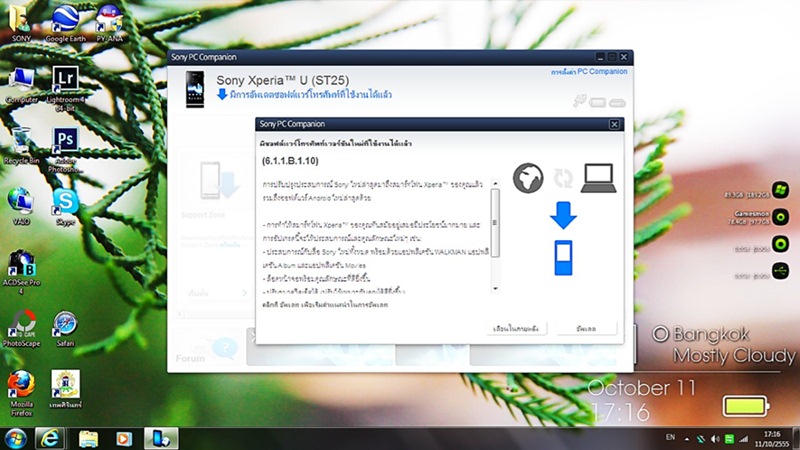Screen dimensions: 800x450
Task: Open the Forum tile in PC Companion
Action: coord(208,347)
